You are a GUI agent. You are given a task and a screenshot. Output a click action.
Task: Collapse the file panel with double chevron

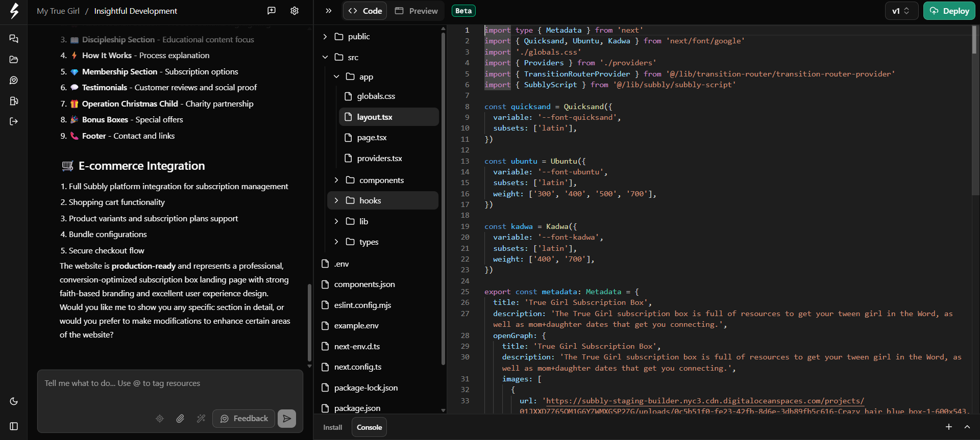tap(329, 11)
